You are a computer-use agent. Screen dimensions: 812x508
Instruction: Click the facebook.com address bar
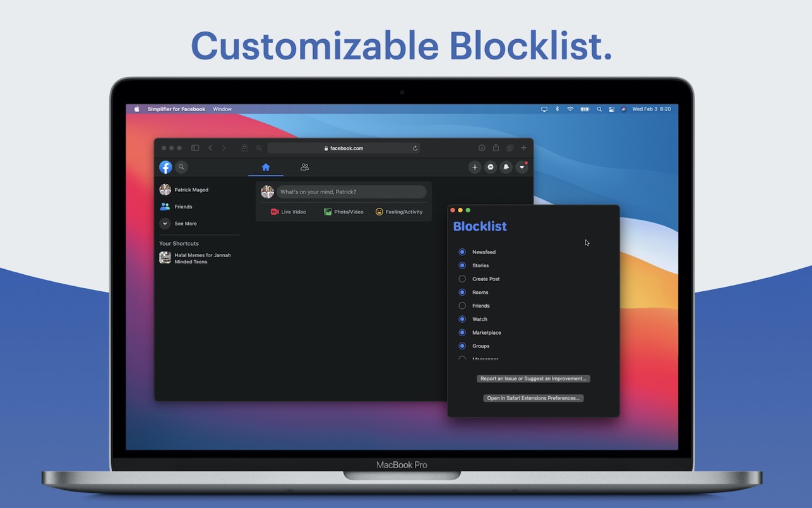343,148
